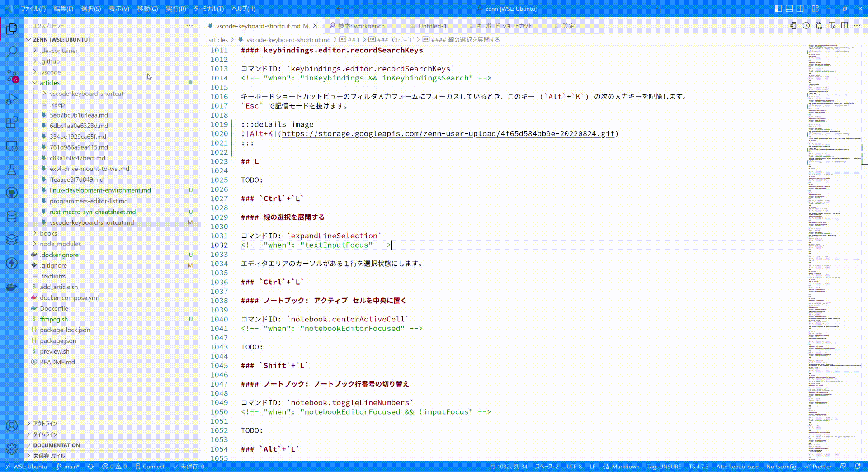Open rust-macro-syn-cheatsheet.md file
The height and width of the screenshot is (472, 868).
112,212
